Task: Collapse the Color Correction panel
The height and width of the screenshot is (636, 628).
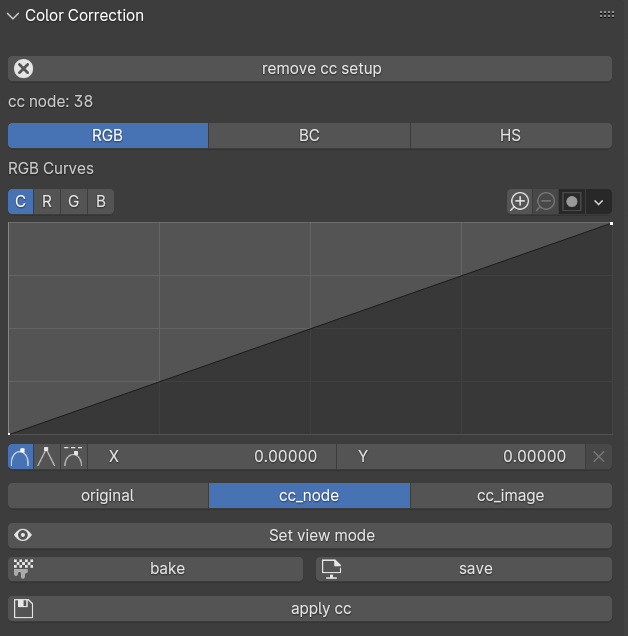Action: (13, 16)
